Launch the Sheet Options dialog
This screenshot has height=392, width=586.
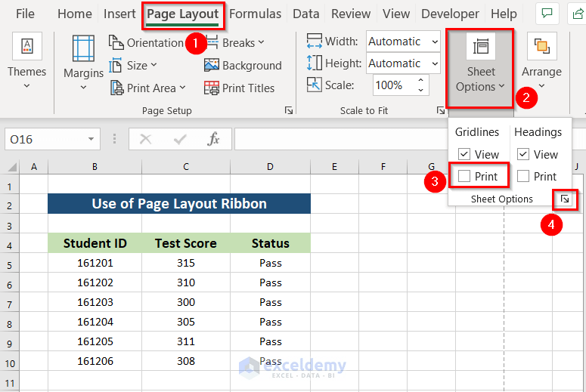565,199
